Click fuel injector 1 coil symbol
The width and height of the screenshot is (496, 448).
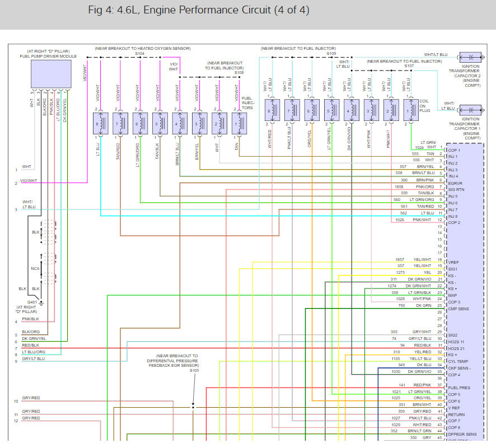click(x=239, y=124)
